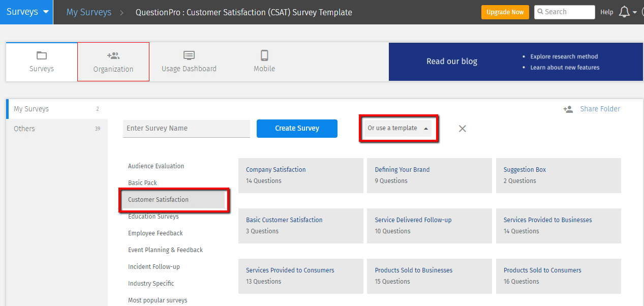The width and height of the screenshot is (644, 306).
Task: Choose the Suggestion Box template
Action: click(x=559, y=175)
